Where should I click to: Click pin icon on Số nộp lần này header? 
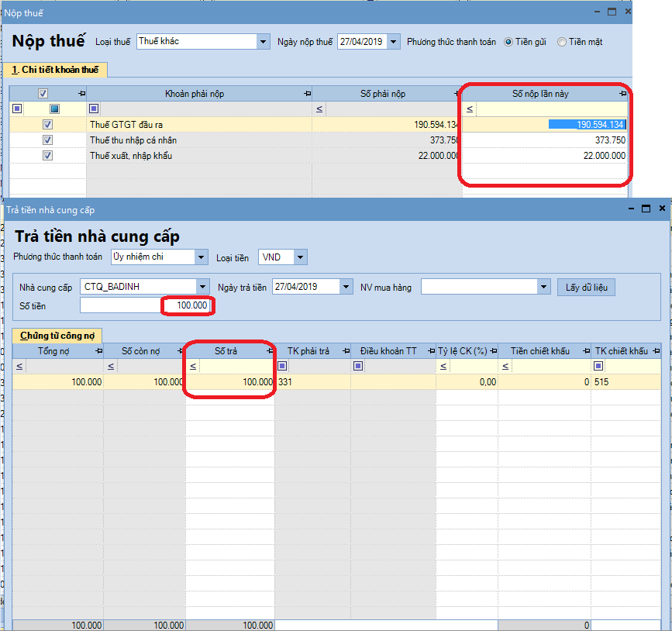pyautogui.click(x=623, y=94)
